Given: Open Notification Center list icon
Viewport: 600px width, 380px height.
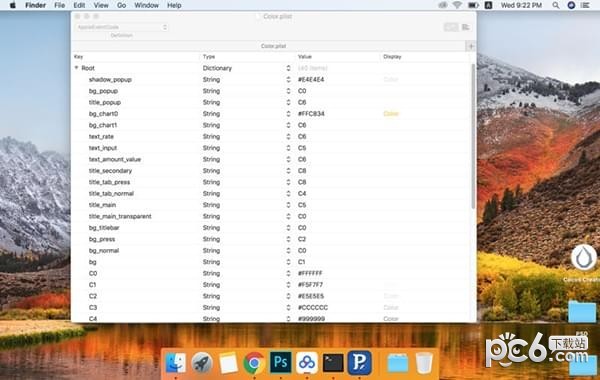Looking at the screenshot, I should pyautogui.click(x=585, y=5).
